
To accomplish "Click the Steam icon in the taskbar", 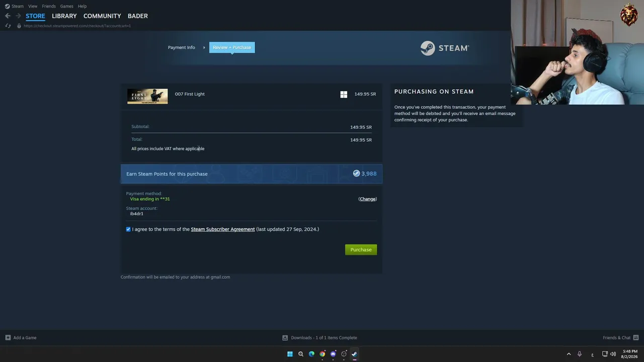I will pyautogui.click(x=355, y=354).
